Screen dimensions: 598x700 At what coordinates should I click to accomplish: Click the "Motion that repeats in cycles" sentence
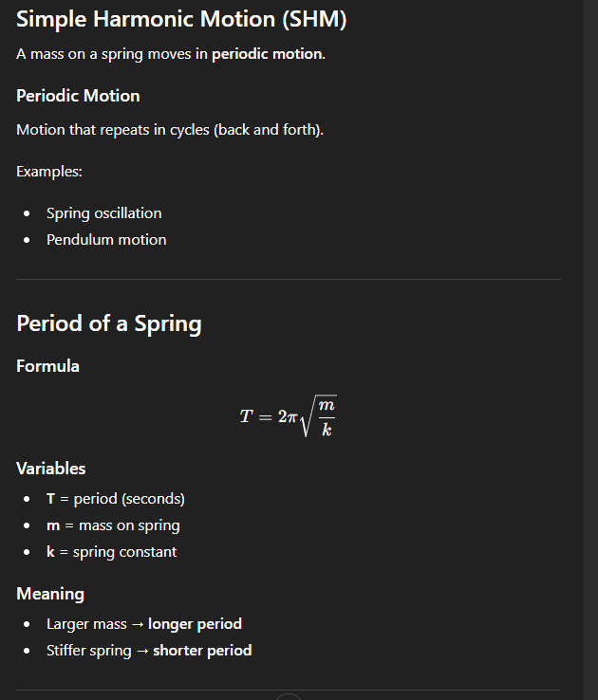pyautogui.click(x=170, y=129)
